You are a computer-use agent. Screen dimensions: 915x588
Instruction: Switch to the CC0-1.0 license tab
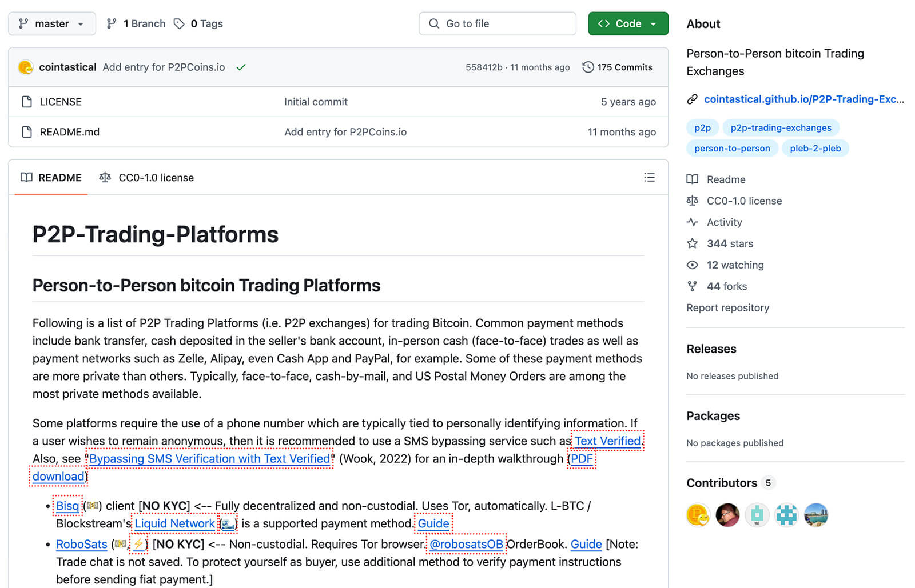[147, 178]
